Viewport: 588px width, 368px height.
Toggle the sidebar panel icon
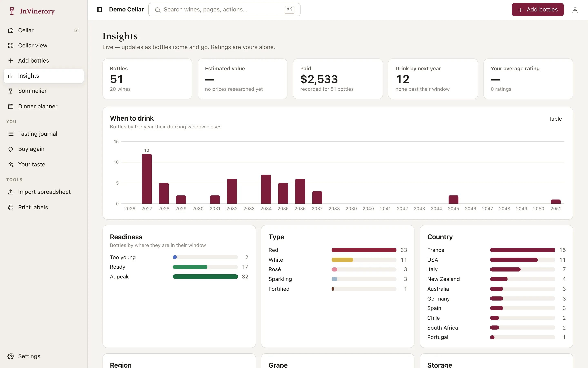coord(99,9)
